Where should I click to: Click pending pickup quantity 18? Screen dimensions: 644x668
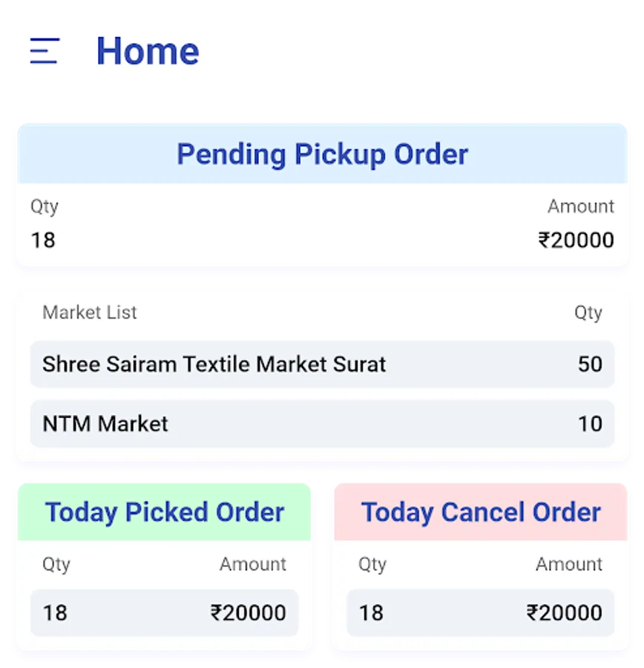pyautogui.click(x=43, y=240)
